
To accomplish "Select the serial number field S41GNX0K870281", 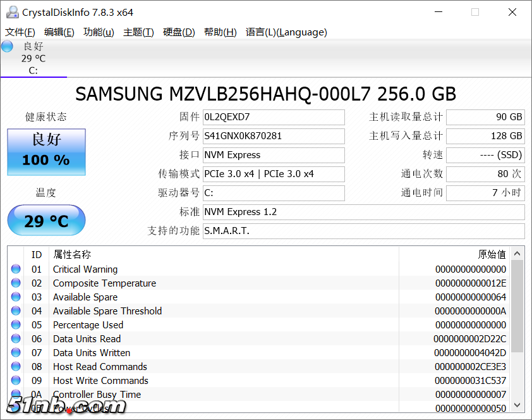I will [x=274, y=136].
